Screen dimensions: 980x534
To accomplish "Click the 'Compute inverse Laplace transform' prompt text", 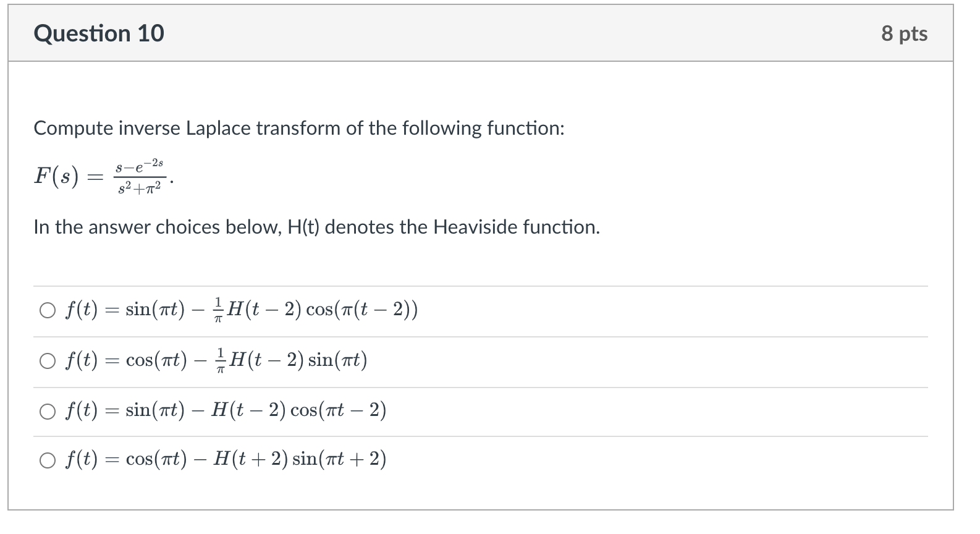I will [299, 129].
